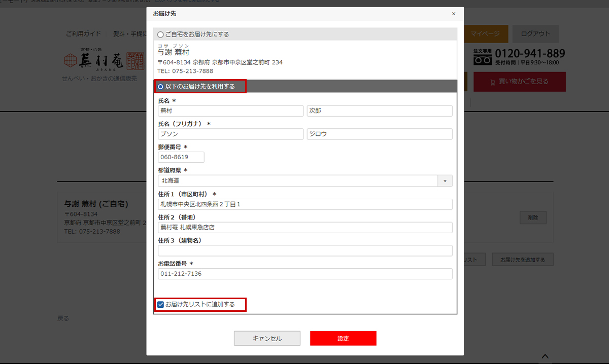Close the お届け先 dialog with X
The image size is (609, 364).
tap(453, 14)
